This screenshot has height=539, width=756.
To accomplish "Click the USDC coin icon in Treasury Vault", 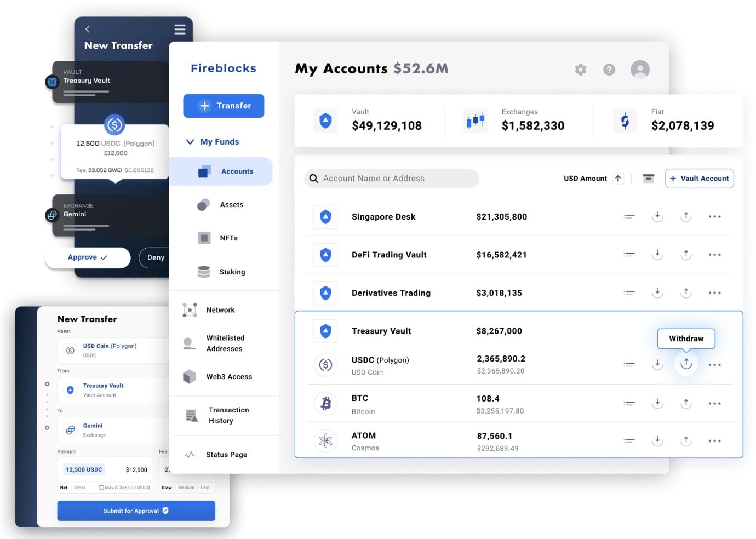I will tap(325, 365).
